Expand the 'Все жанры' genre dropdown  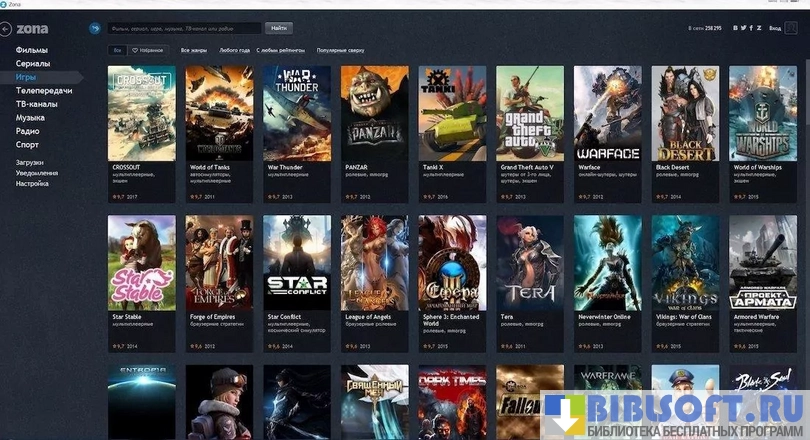pyautogui.click(x=194, y=49)
